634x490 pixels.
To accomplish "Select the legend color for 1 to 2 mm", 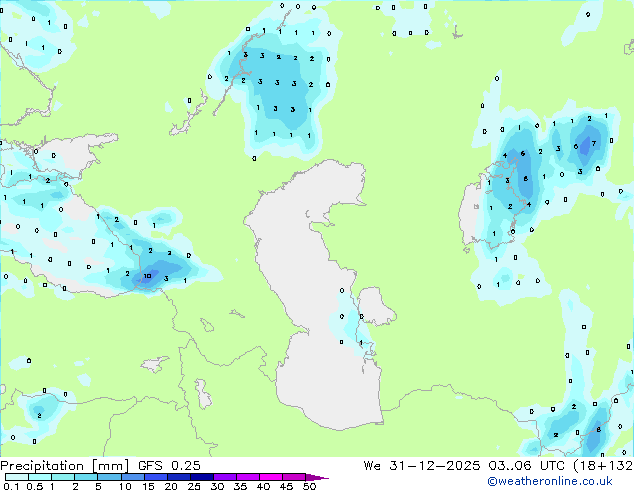I will pos(63,477).
